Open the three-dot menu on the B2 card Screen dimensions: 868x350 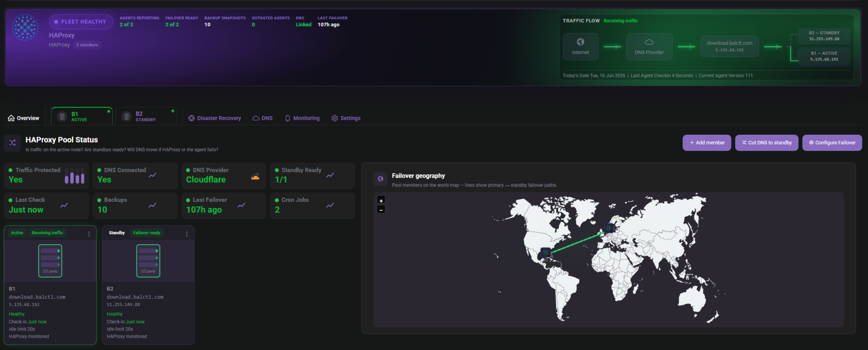187,234
